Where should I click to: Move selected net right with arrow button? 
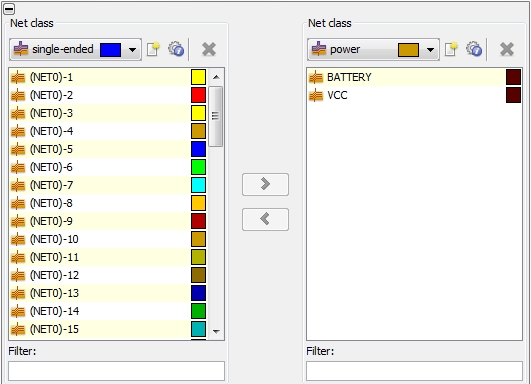266,184
